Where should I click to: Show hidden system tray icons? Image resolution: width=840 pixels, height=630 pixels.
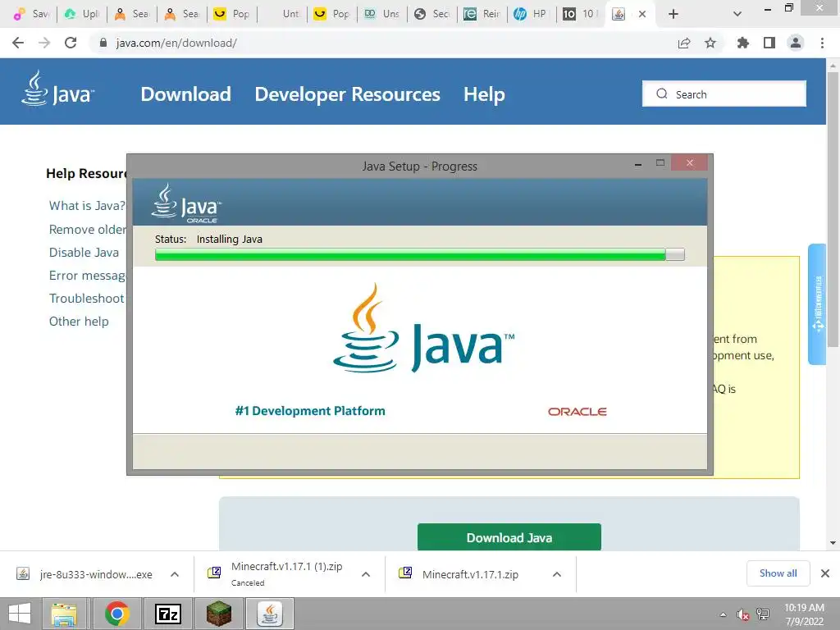pyautogui.click(x=724, y=614)
